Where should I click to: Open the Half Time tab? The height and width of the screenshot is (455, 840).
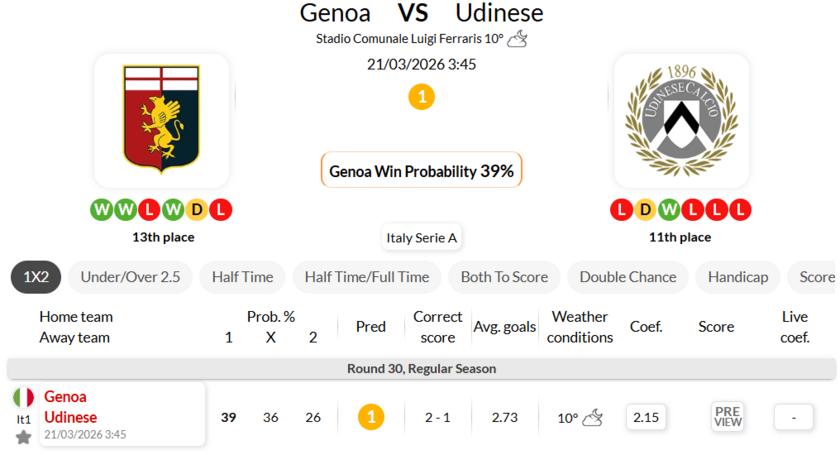pos(242,277)
